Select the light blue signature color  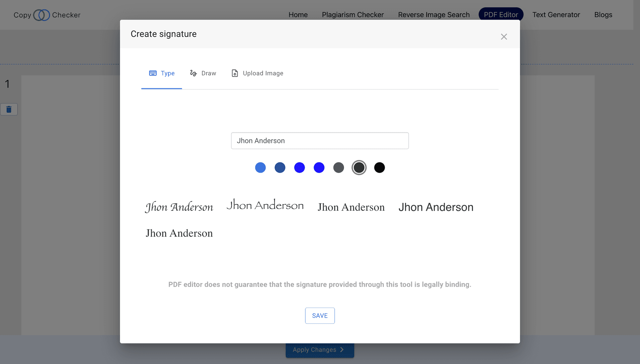coord(260,167)
